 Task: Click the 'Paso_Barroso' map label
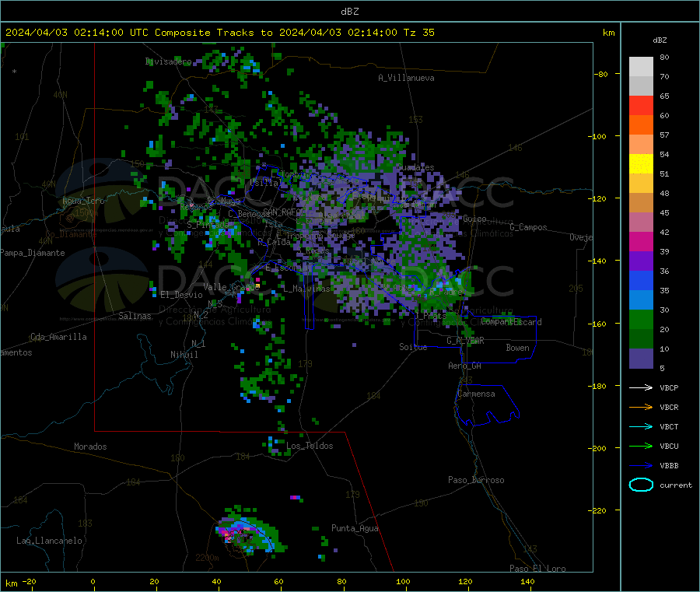point(476,480)
